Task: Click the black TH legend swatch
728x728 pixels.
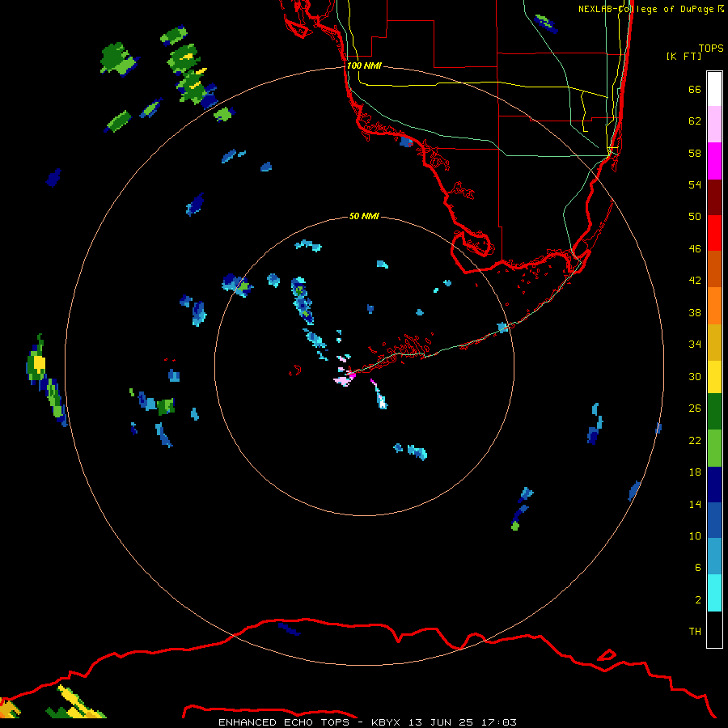Action: point(714,629)
